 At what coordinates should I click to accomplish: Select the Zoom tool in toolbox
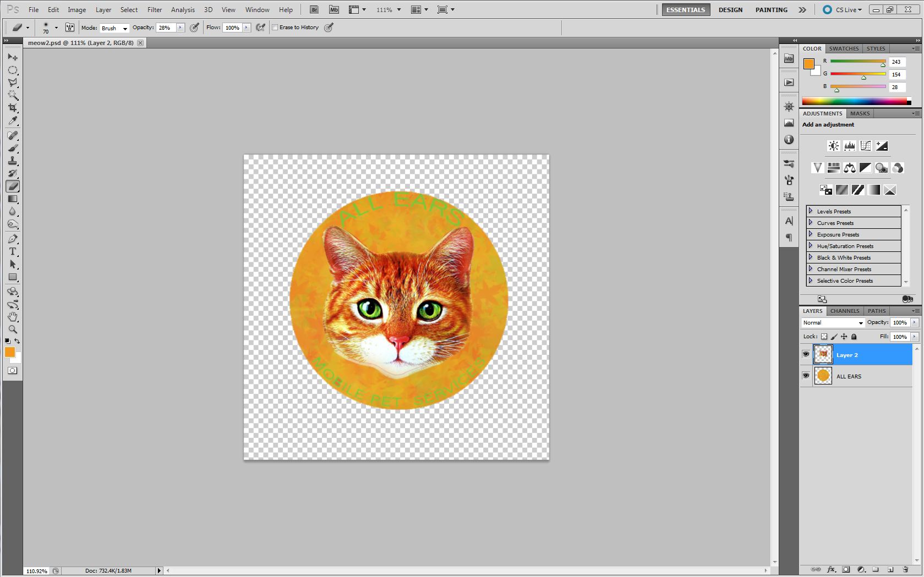tap(13, 329)
